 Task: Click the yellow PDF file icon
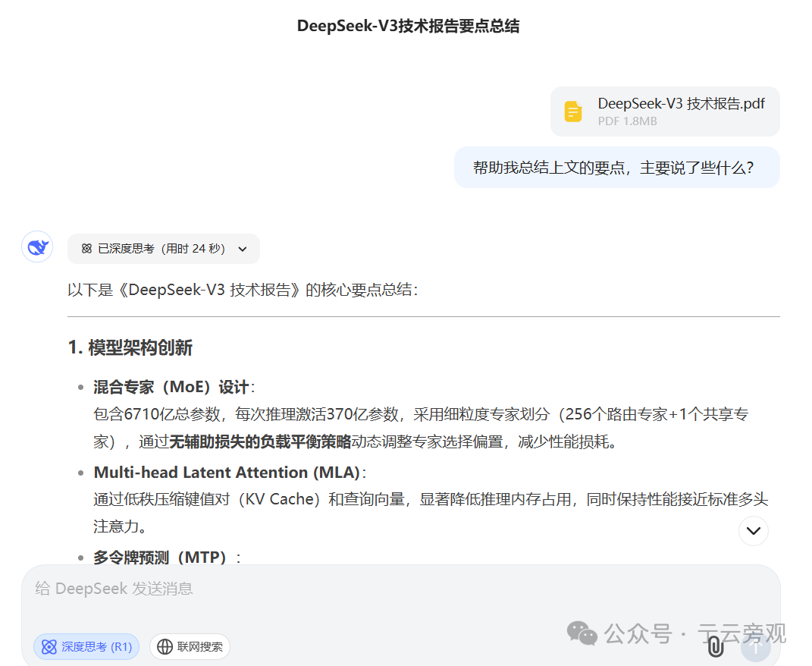tap(572, 112)
